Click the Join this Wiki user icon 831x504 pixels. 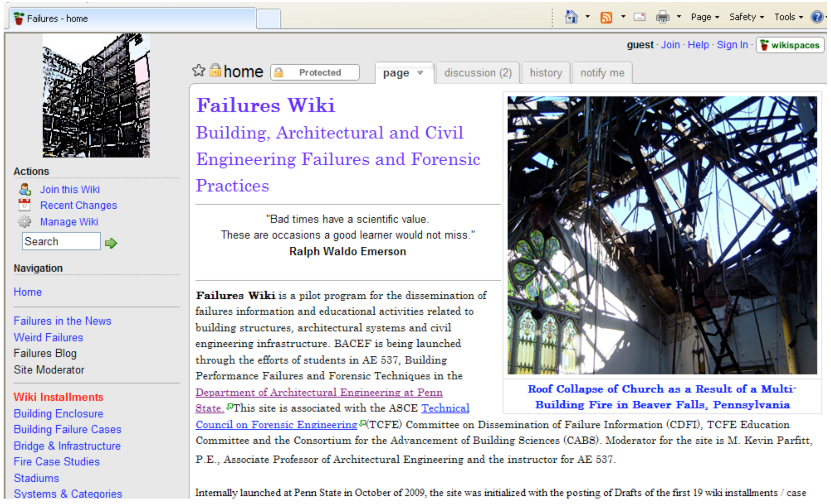coord(25,189)
